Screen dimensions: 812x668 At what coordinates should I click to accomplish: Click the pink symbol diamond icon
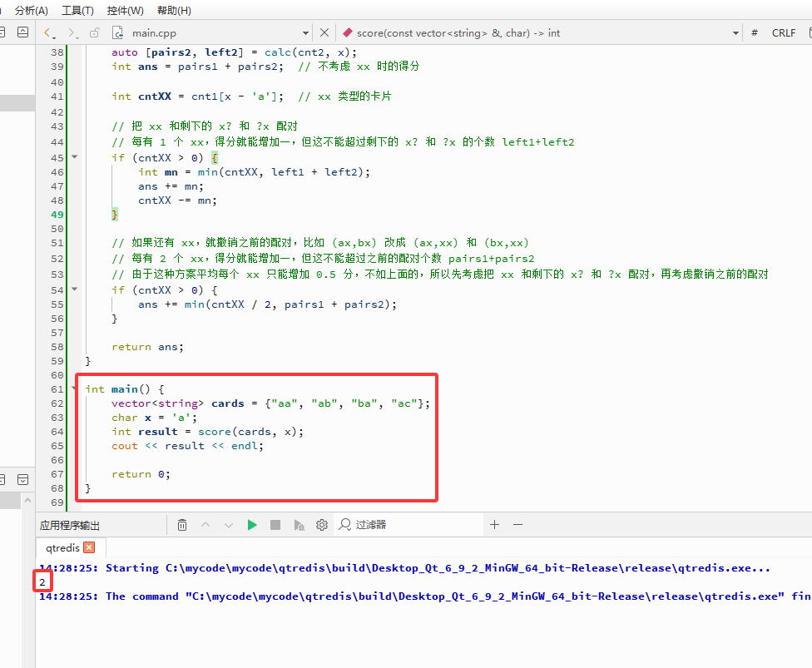click(x=348, y=32)
